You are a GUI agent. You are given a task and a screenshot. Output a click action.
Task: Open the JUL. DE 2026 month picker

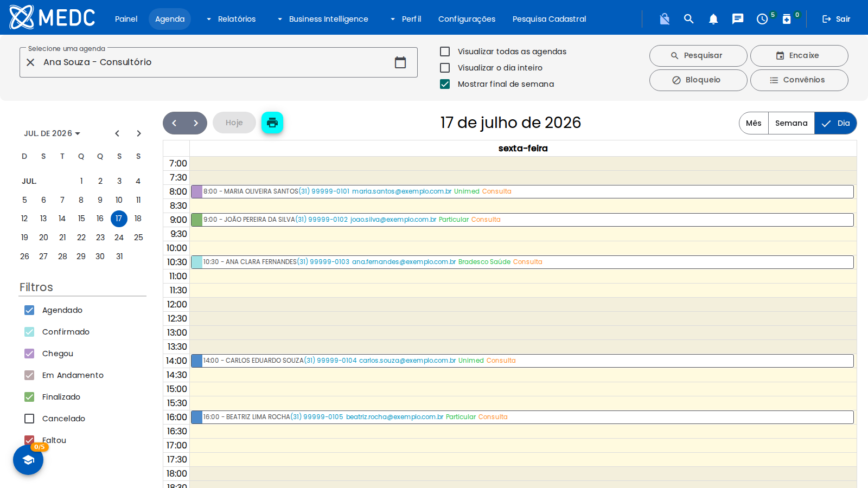(52, 133)
